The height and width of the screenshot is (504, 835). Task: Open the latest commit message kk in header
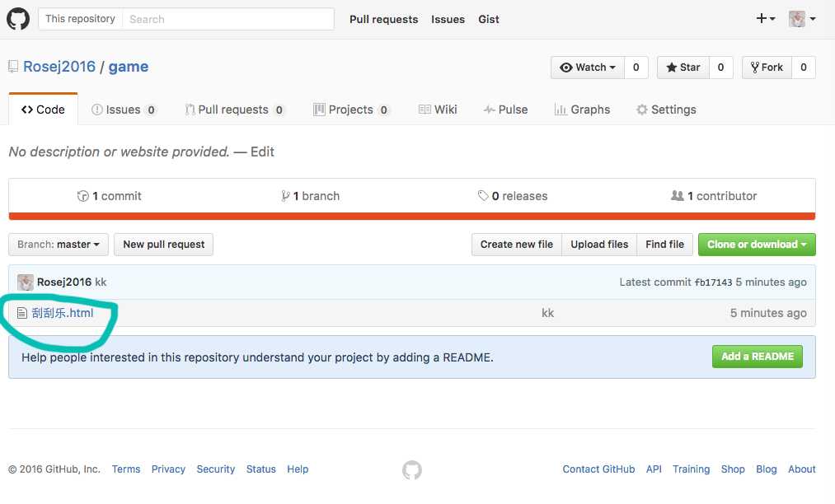(x=101, y=282)
